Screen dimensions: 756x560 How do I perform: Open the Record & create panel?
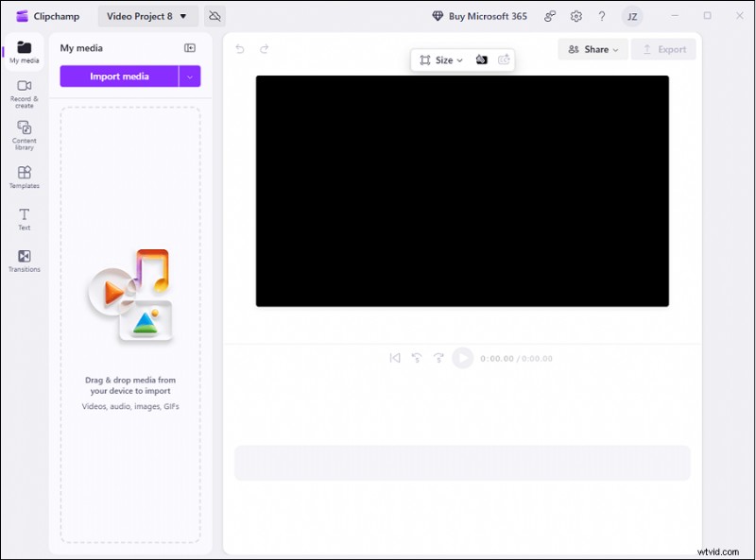pyautogui.click(x=24, y=90)
